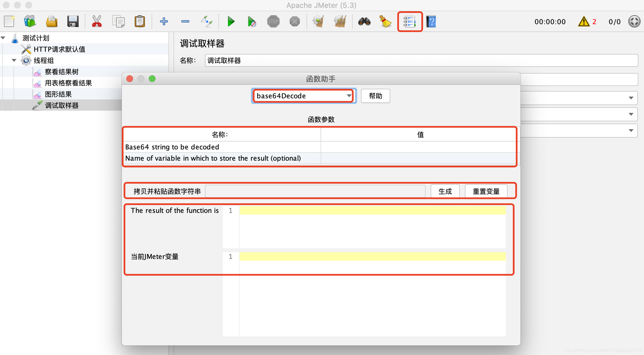Click the Open file folder icon

pos(52,22)
